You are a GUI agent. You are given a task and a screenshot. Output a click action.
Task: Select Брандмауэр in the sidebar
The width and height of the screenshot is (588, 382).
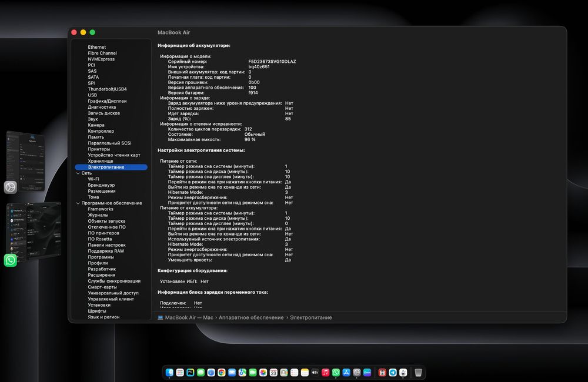[x=101, y=185]
